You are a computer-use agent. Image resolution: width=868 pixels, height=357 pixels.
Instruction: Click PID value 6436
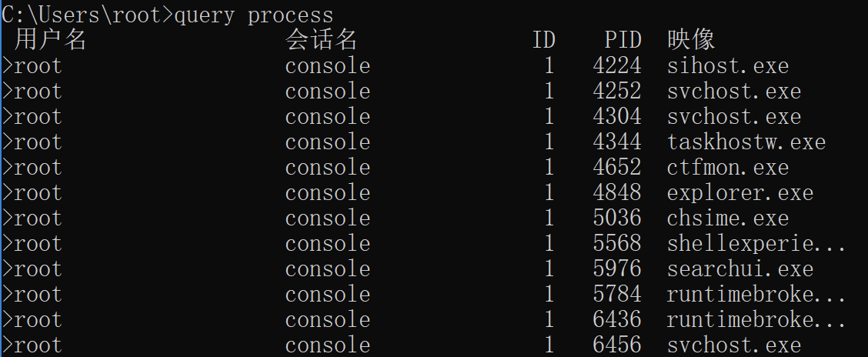(x=616, y=320)
